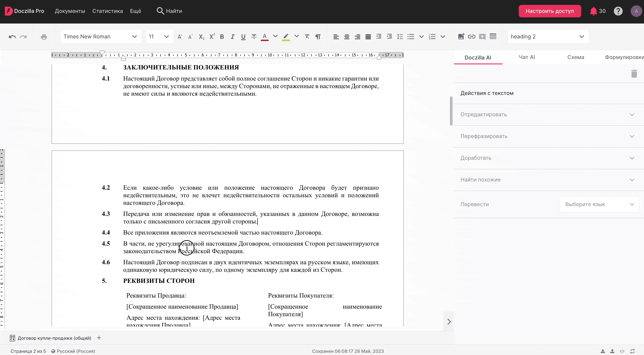This screenshot has width=644, height=355.
Task: Open code view from status bar
Action: (x=622, y=351)
